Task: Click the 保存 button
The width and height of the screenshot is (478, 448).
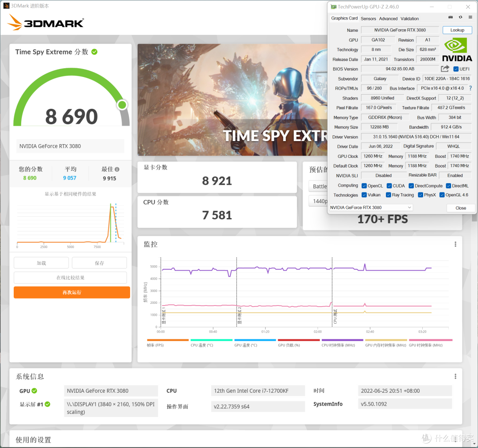Action: [x=100, y=263]
